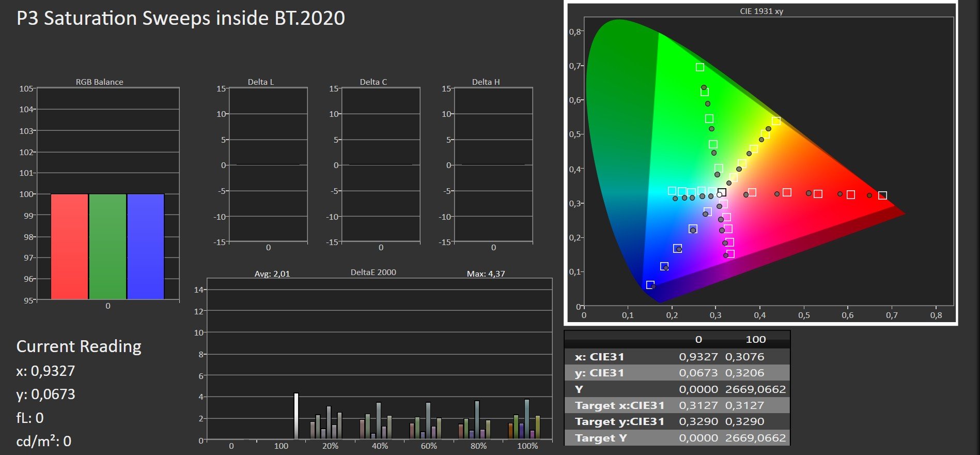Image resolution: width=980 pixels, height=455 pixels.
Task: Click the red bar in RGB Balance
Action: pos(69,246)
